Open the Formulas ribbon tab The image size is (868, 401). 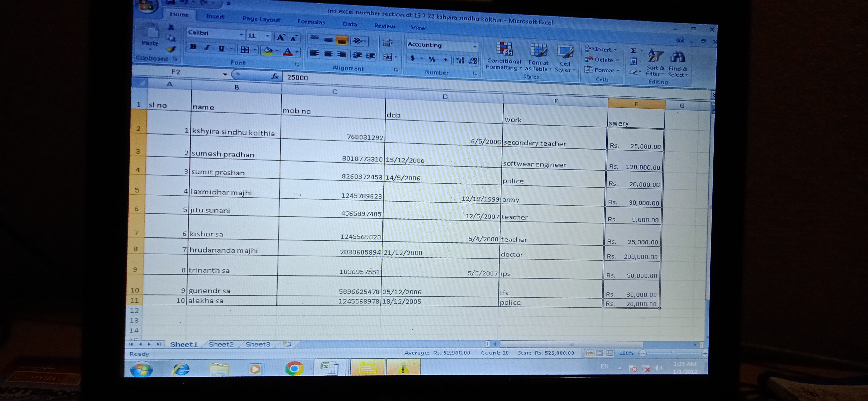tap(311, 22)
